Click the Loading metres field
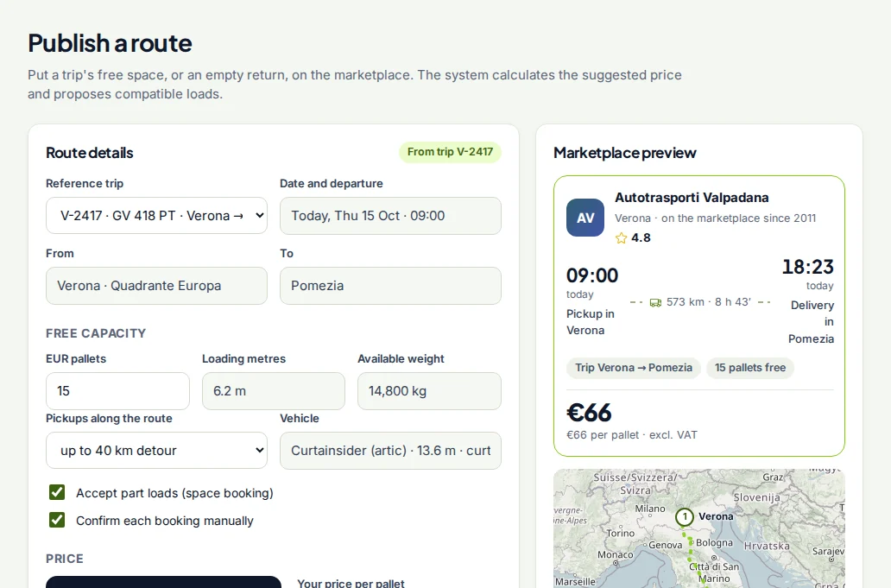 coord(274,391)
